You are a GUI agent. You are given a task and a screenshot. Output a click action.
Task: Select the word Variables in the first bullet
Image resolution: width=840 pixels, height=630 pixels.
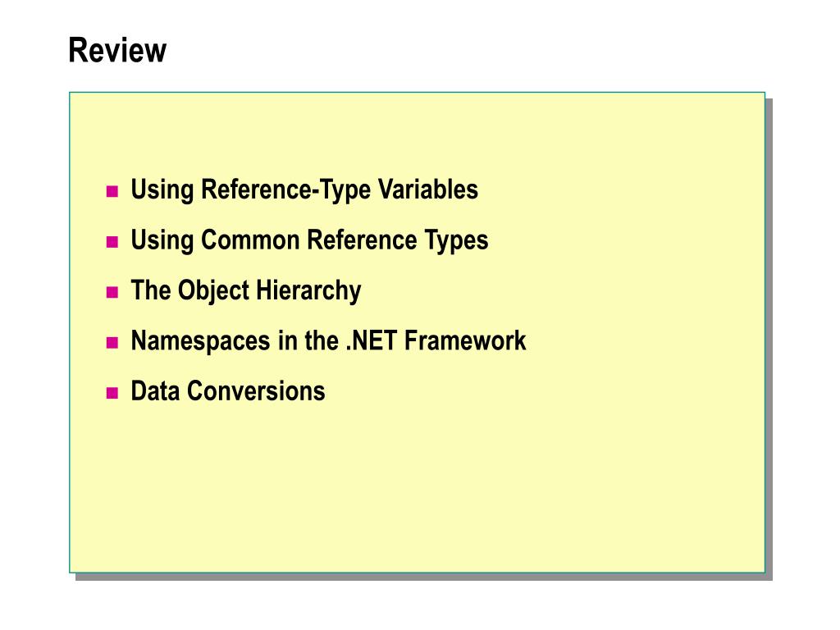tap(428, 189)
